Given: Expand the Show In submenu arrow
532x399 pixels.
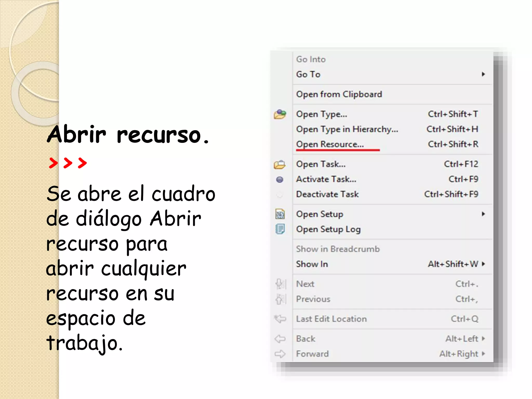Looking at the screenshot, I should (x=483, y=264).
